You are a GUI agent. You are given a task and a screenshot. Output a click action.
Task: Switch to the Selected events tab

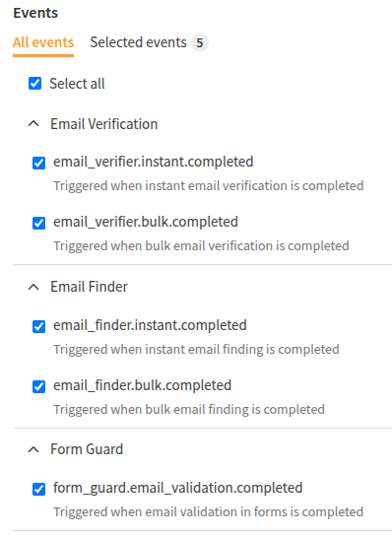pos(138,42)
